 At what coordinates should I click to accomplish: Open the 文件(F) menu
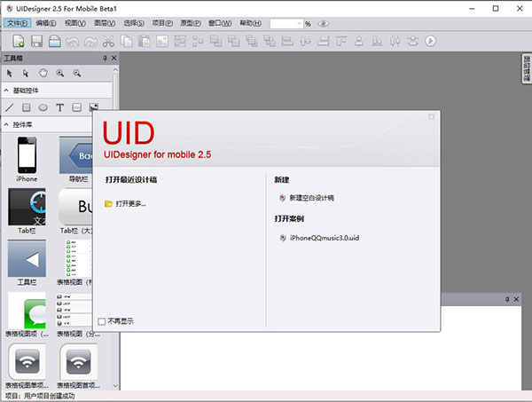click(17, 23)
